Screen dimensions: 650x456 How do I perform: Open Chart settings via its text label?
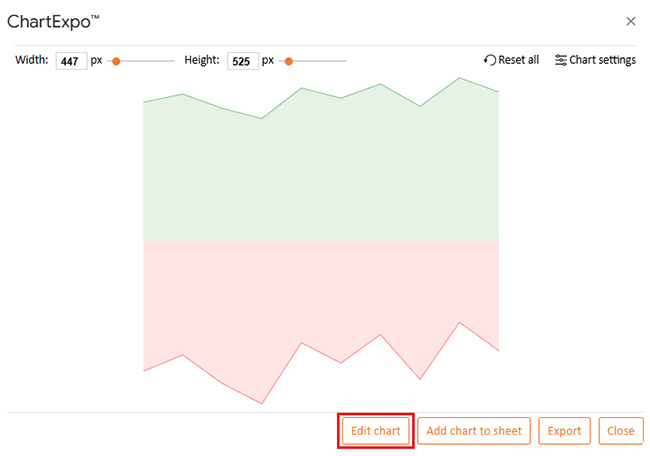602,60
